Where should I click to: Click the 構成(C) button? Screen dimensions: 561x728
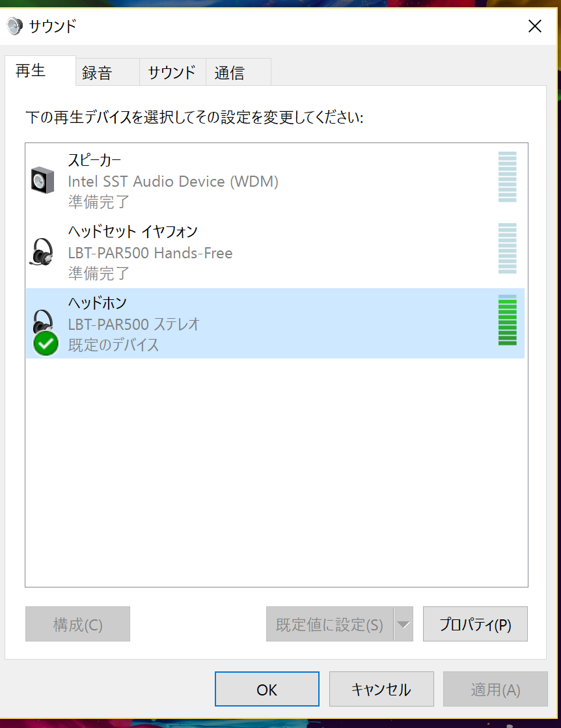point(77,624)
